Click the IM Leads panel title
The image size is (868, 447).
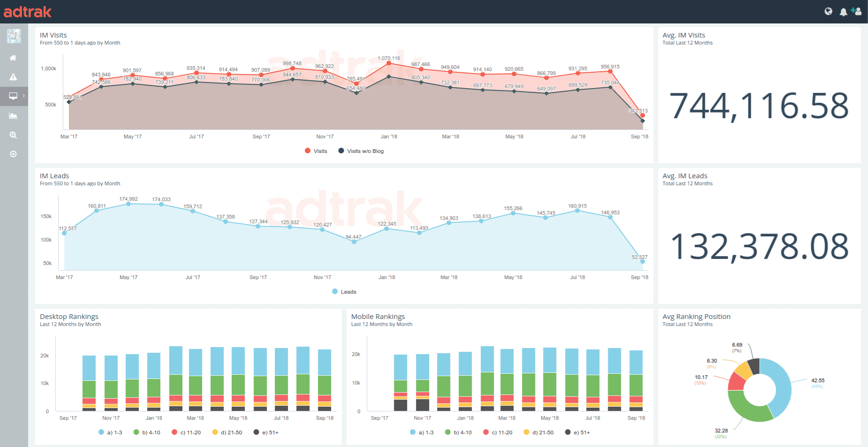tap(54, 176)
